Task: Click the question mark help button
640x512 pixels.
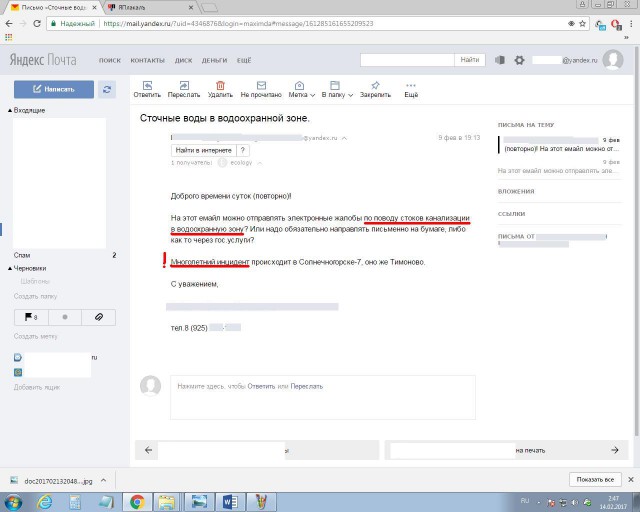Action: [x=242, y=150]
